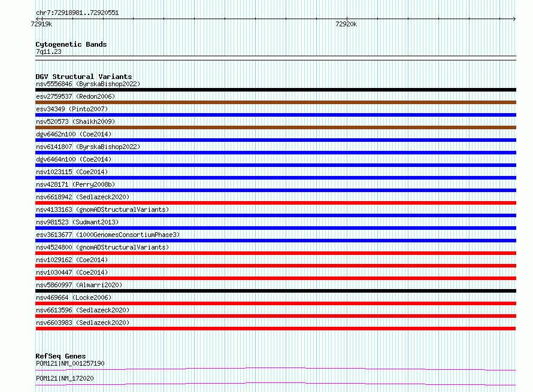
Task: Click the red bar for nsv1030447
Action: (275, 278)
